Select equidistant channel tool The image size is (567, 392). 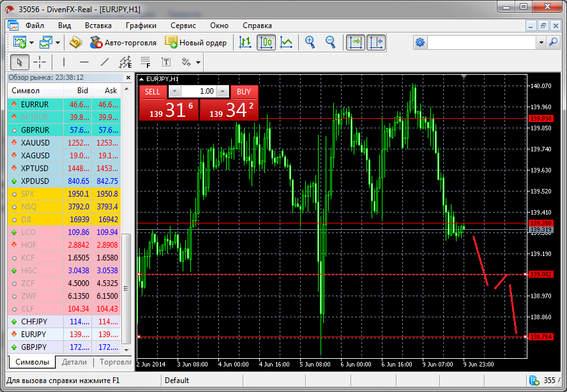[125, 62]
